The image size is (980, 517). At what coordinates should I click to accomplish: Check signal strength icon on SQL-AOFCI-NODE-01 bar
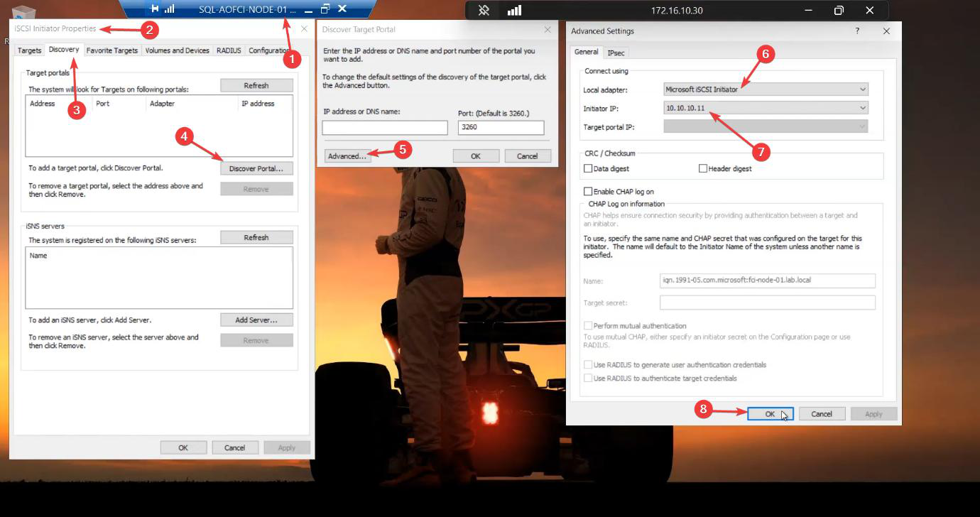pyautogui.click(x=169, y=9)
